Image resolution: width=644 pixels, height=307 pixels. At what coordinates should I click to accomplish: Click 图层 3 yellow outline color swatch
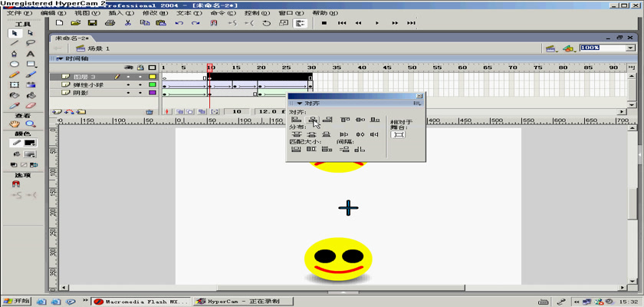point(152,77)
